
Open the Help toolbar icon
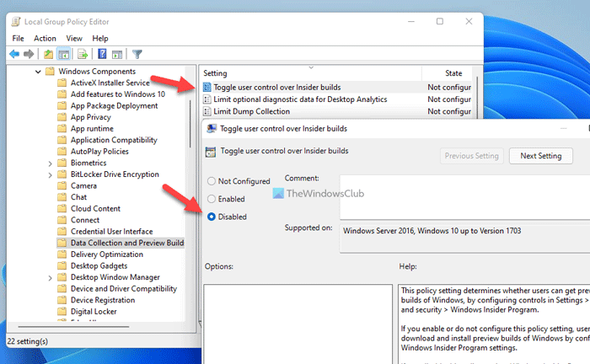point(102,54)
